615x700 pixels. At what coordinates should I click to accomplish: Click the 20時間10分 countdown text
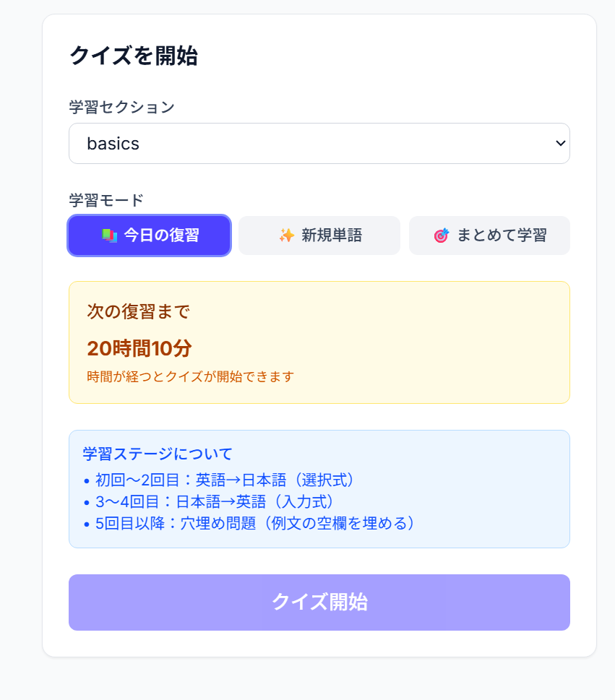point(139,348)
